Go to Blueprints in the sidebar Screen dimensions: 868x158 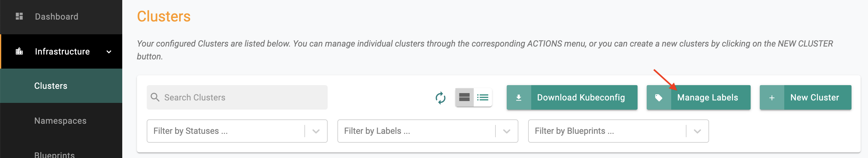(55, 155)
